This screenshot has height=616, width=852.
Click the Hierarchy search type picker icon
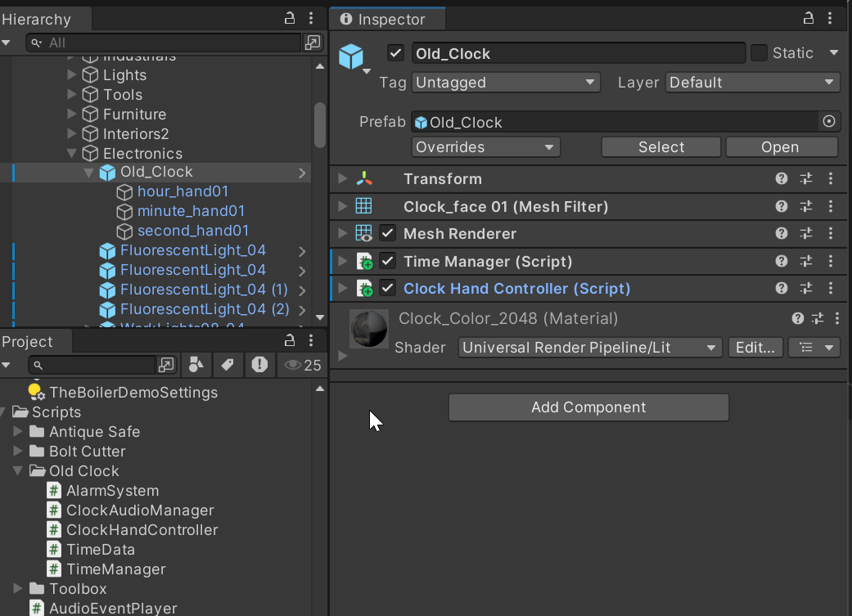tap(313, 43)
